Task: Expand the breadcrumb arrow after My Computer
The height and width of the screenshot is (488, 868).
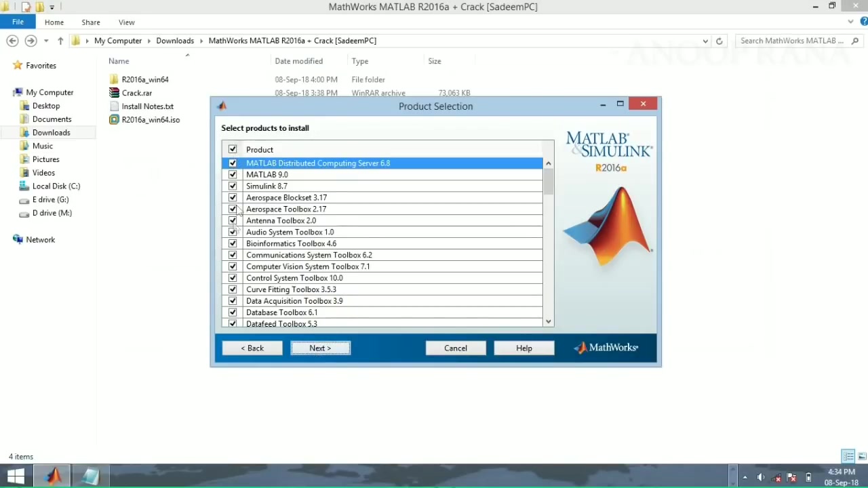Action: [150, 41]
